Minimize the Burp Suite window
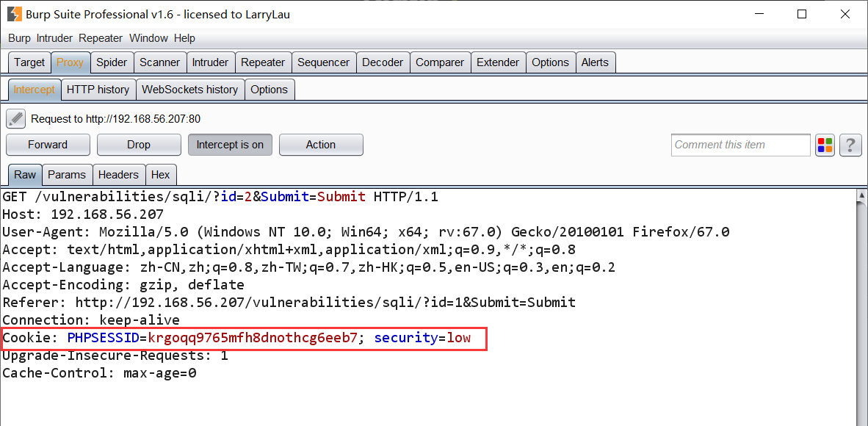 click(x=759, y=15)
